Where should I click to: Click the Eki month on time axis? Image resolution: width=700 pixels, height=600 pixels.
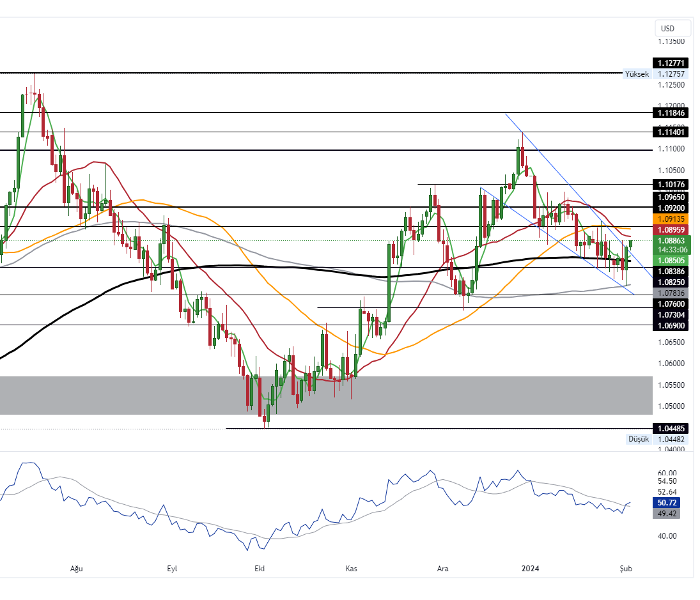(260, 568)
